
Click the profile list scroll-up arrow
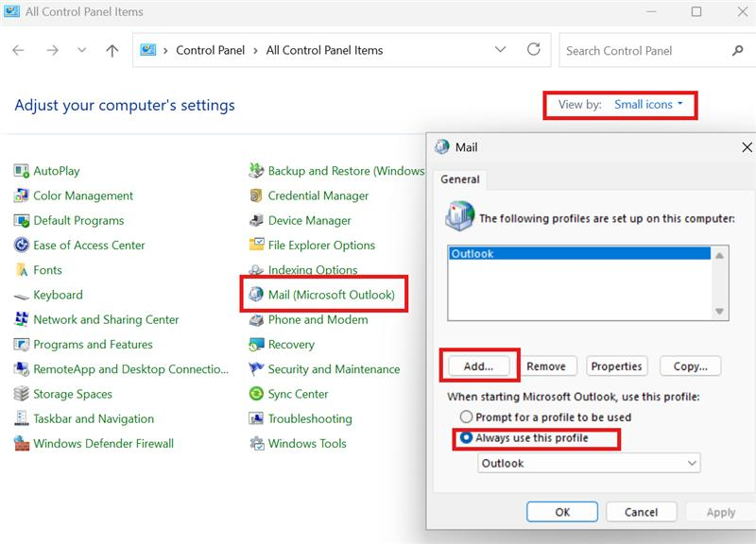point(719,255)
